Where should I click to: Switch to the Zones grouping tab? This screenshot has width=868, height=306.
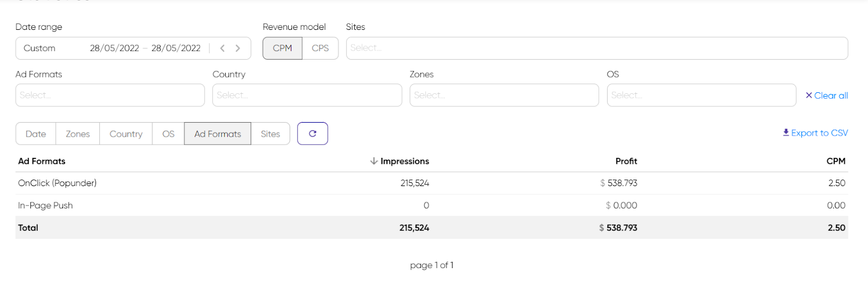[x=78, y=134]
